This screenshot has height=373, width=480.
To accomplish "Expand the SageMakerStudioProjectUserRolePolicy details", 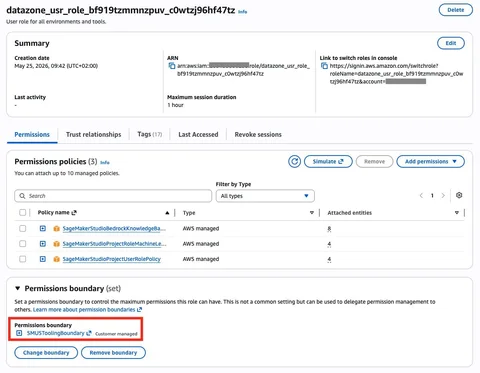I will 43,259.
